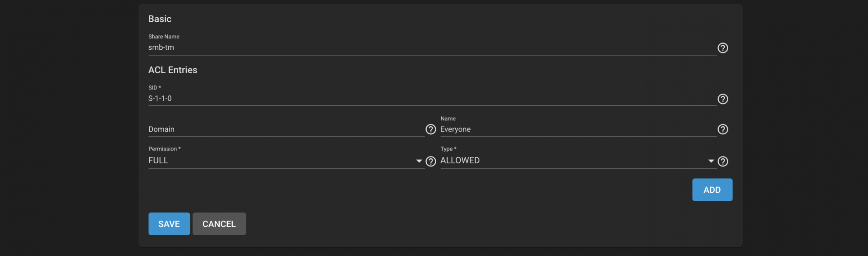Click the Share Name label text
The width and height of the screenshot is (868, 256).
[x=164, y=37]
